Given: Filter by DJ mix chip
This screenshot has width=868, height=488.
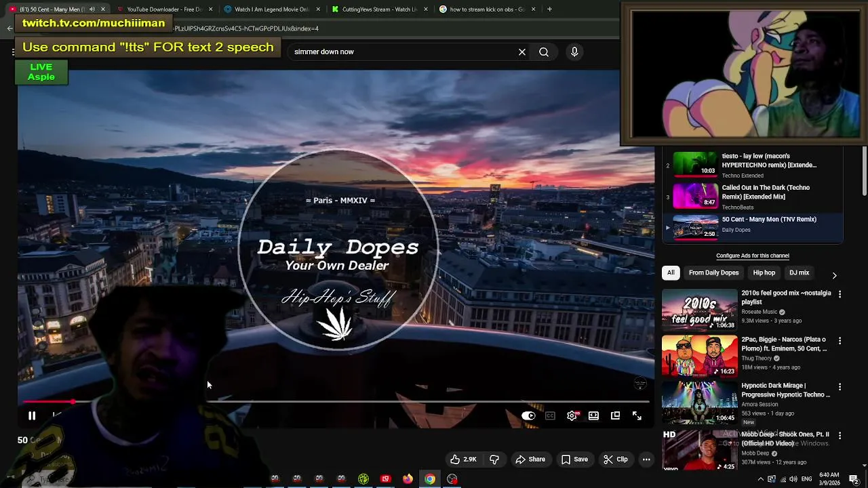Looking at the screenshot, I should pos(799,272).
